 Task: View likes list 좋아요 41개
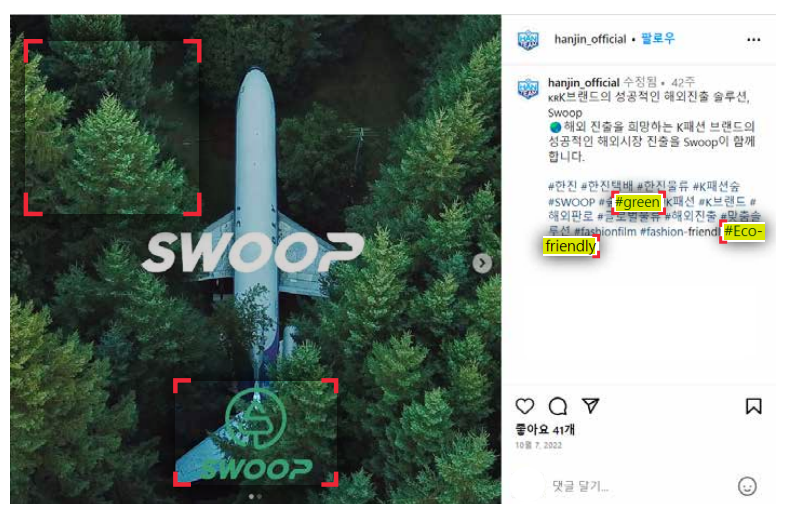545,429
